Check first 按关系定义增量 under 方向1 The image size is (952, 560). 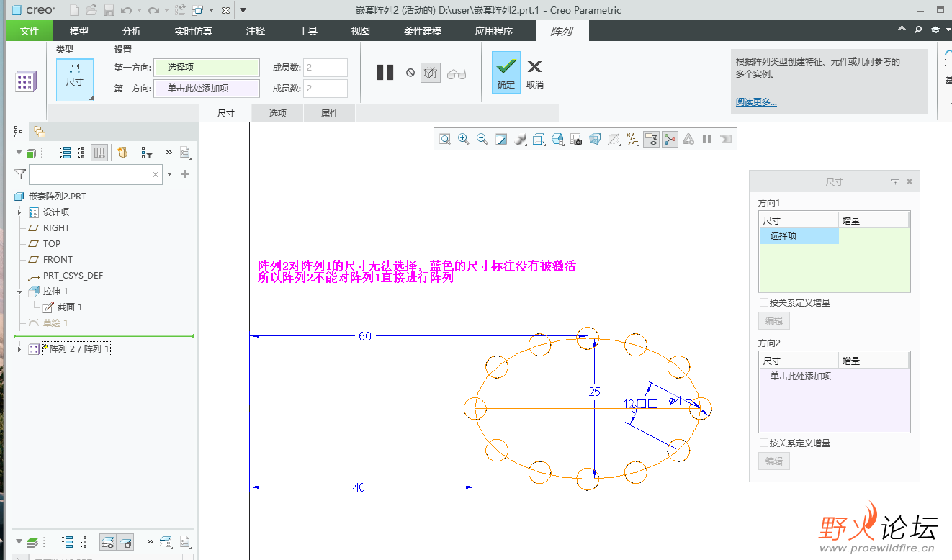coord(764,303)
